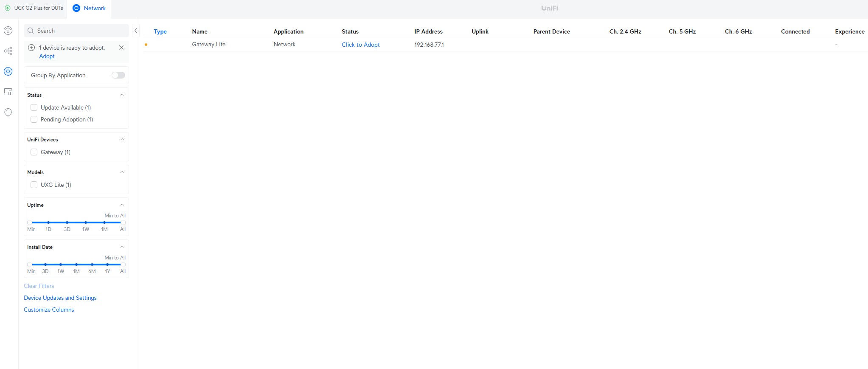Open the Dashboard gauge icon in sidebar
The image size is (868, 369).
pyautogui.click(x=8, y=31)
